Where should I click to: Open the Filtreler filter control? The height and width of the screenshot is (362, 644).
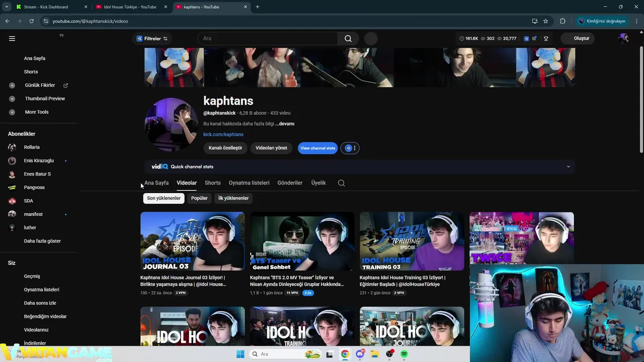[152, 39]
